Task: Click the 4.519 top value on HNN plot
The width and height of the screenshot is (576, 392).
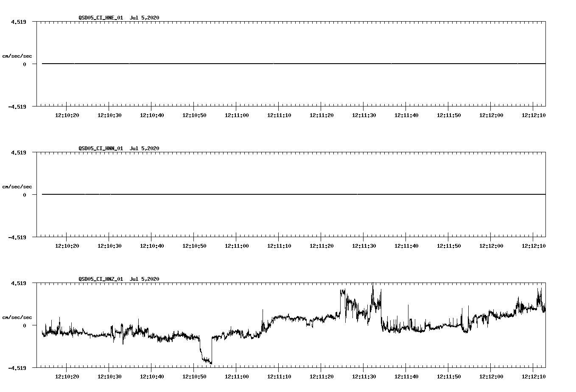Action: pyautogui.click(x=18, y=152)
